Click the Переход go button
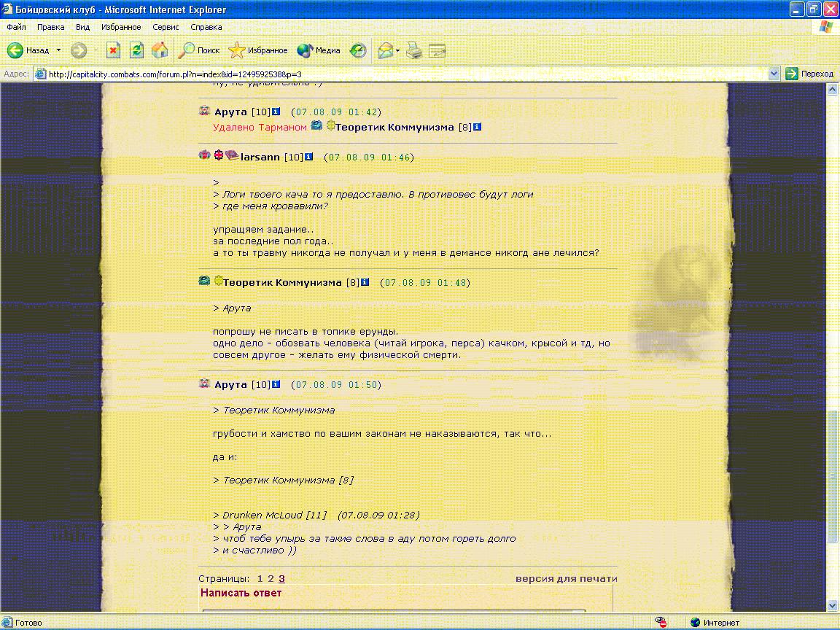 click(x=809, y=74)
